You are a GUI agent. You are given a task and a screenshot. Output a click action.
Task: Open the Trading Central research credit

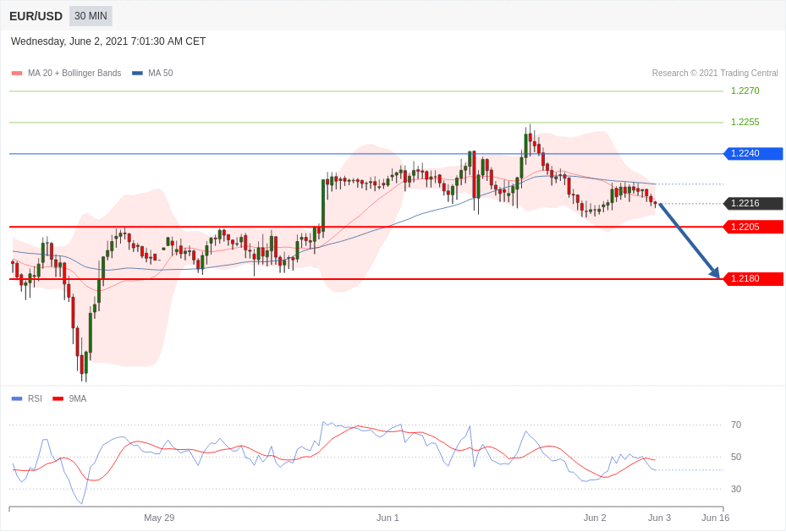[714, 74]
